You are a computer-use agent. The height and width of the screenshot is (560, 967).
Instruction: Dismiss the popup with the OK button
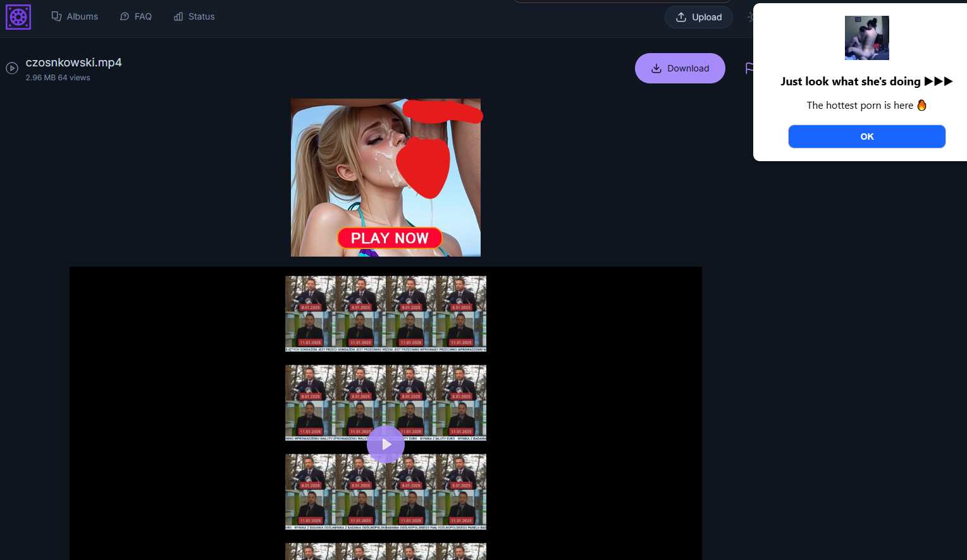[866, 137]
